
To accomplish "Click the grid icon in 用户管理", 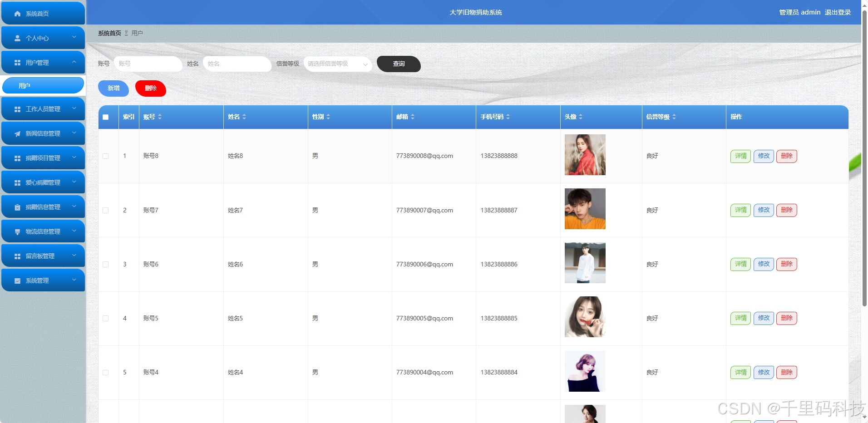I will pos(17,63).
